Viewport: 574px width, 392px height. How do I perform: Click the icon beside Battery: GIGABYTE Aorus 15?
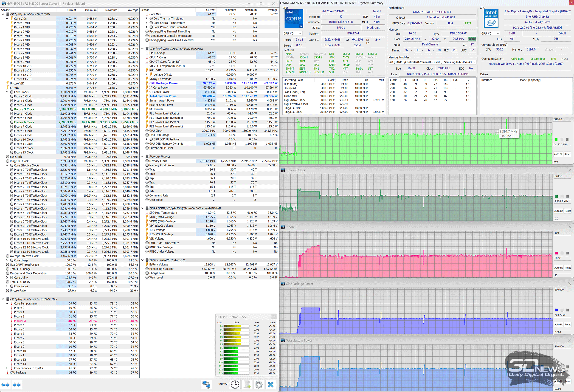pos(147,260)
